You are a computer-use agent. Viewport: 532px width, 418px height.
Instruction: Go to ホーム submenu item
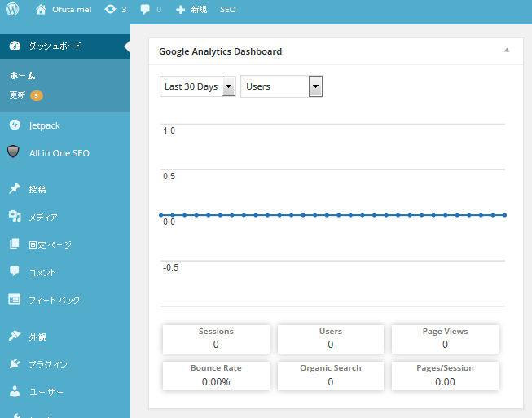(22, 75)
